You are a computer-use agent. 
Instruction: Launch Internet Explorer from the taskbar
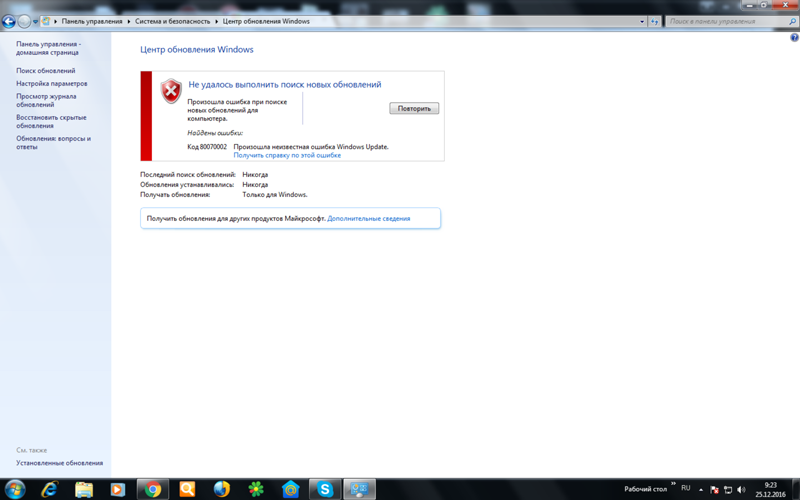[49, 489]
